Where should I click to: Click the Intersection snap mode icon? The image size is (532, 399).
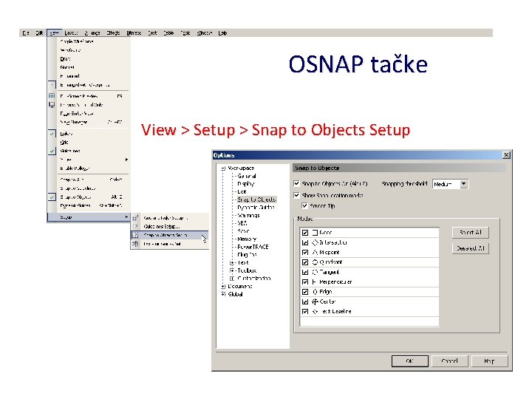point(316,242)
